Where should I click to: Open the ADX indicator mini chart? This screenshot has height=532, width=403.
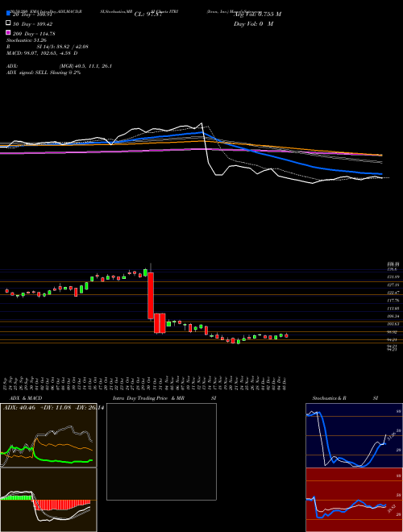(48, 435)
